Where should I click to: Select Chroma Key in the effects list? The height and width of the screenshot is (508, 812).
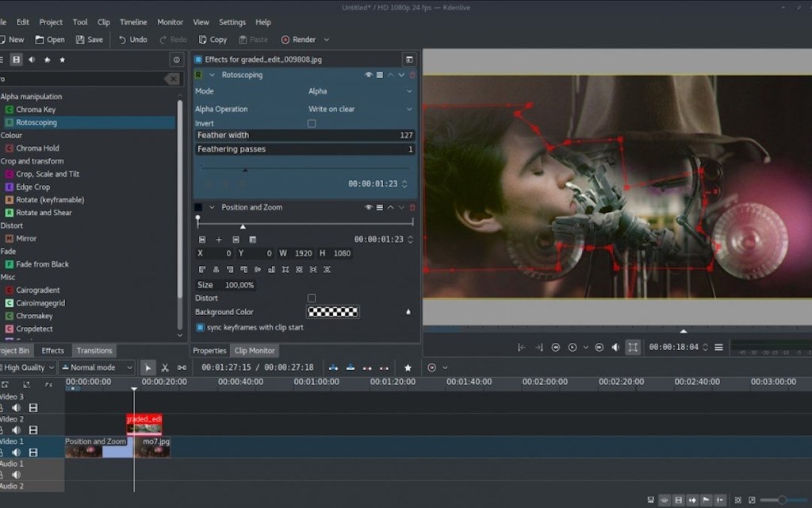(x=36, y=109)
